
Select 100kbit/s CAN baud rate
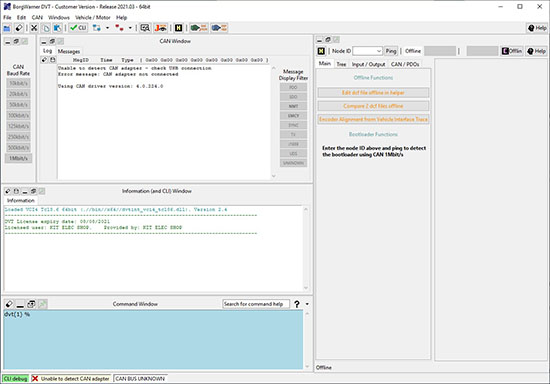coord(18,115)
